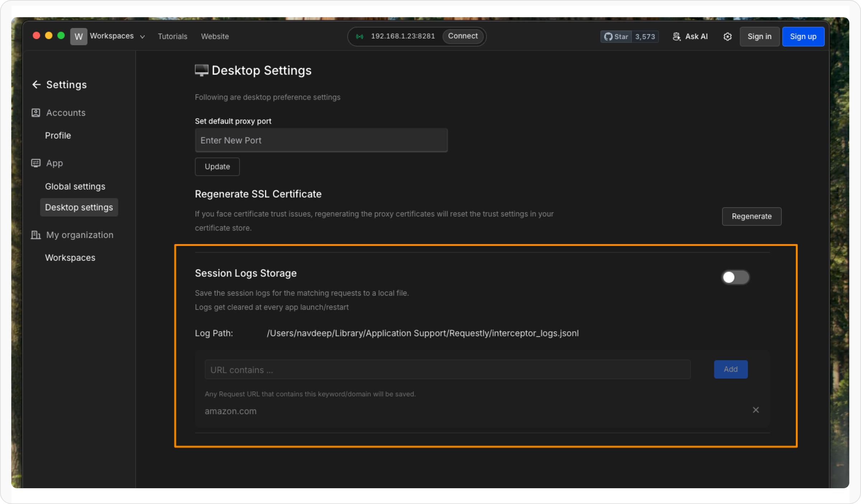
Task: Click the Regenerate certificate button
Action: pyautogui.click(x=752, y=217)
